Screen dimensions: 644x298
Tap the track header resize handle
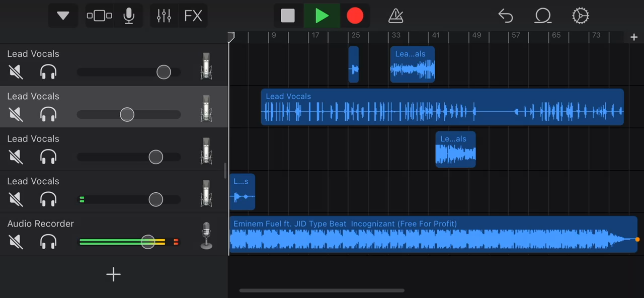(x=225, y=171)
